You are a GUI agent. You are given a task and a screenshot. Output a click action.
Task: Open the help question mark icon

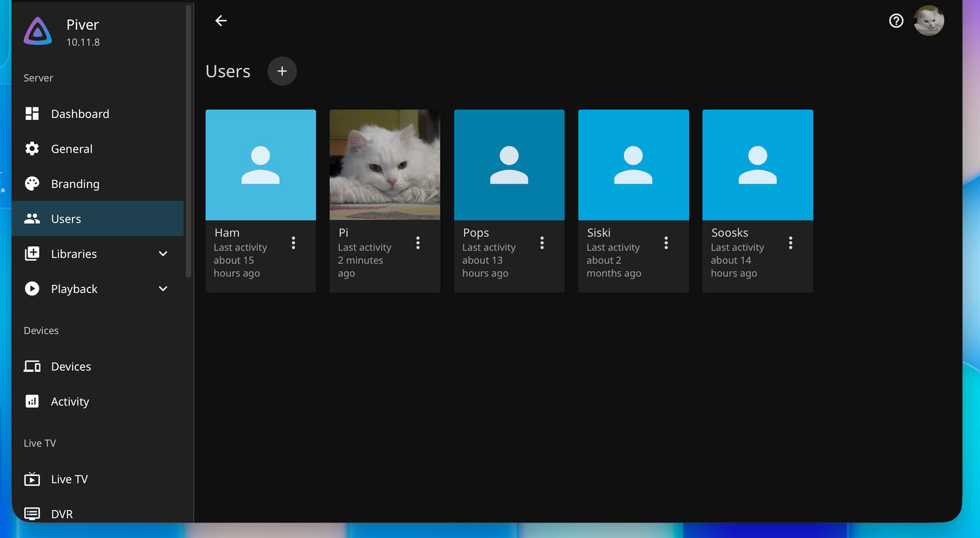click(896, 21)
